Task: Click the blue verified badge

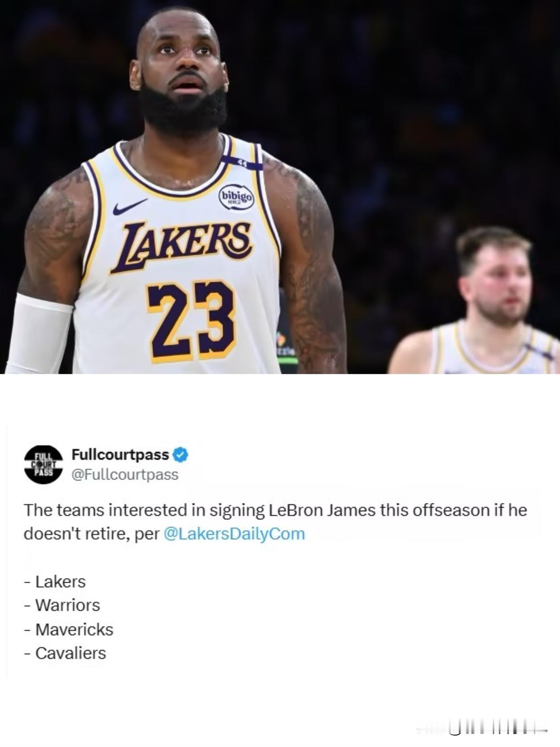Action: (x=181, y=455)
